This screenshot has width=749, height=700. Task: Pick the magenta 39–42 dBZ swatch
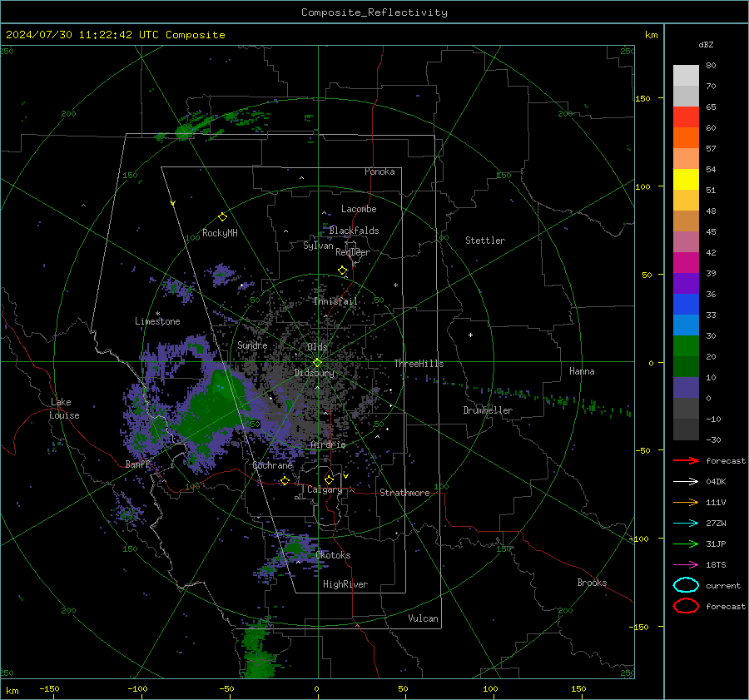686,263
